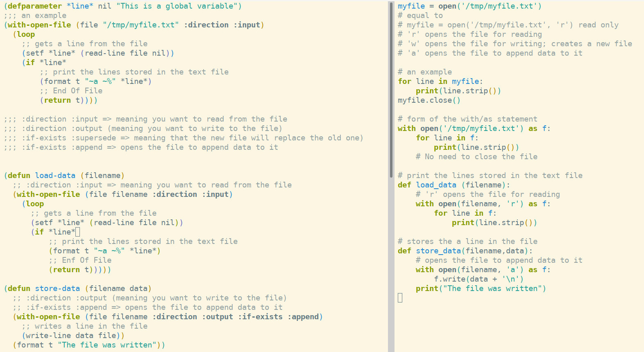Click the "with open(filename, 'a') as f:" line
Viewport: 644px width, 352px height.
(x=483, y=270)
